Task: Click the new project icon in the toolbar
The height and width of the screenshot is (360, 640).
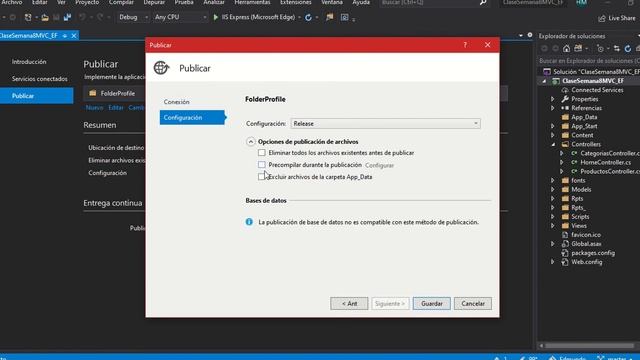Action: click(x=28, y=18)
